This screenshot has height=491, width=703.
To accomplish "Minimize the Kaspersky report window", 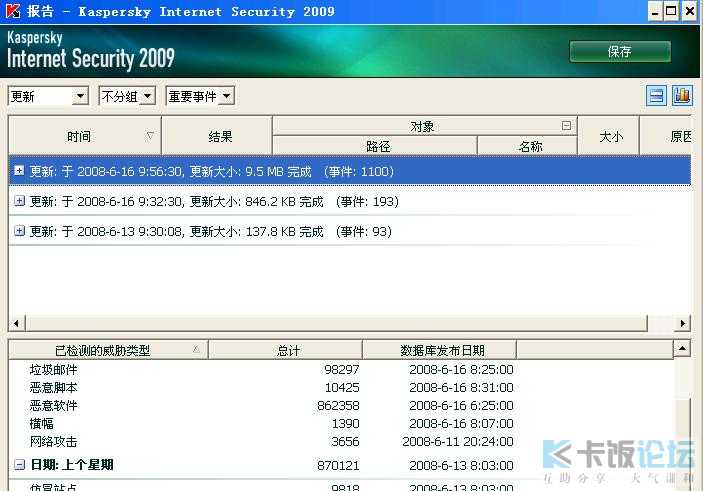I will click(x=655, y=11).
